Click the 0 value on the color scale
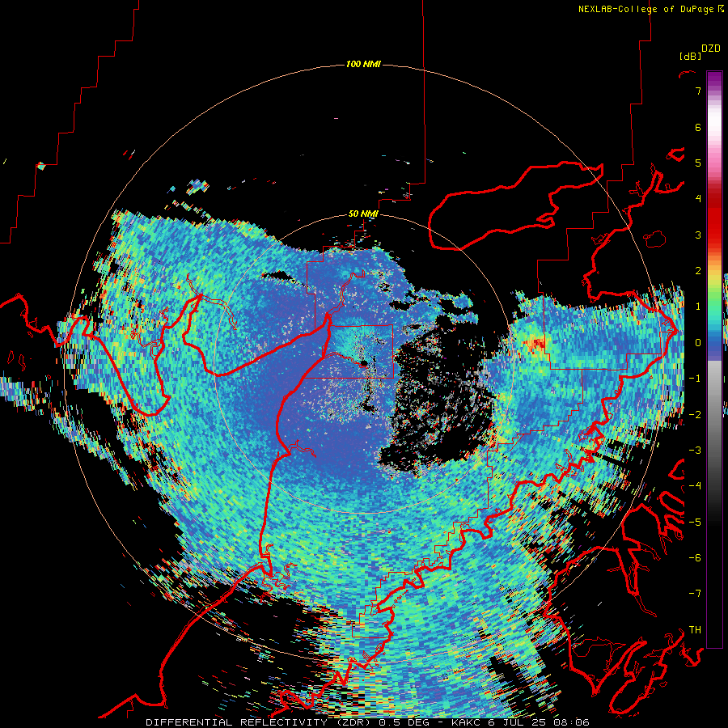 coord(698,343)
